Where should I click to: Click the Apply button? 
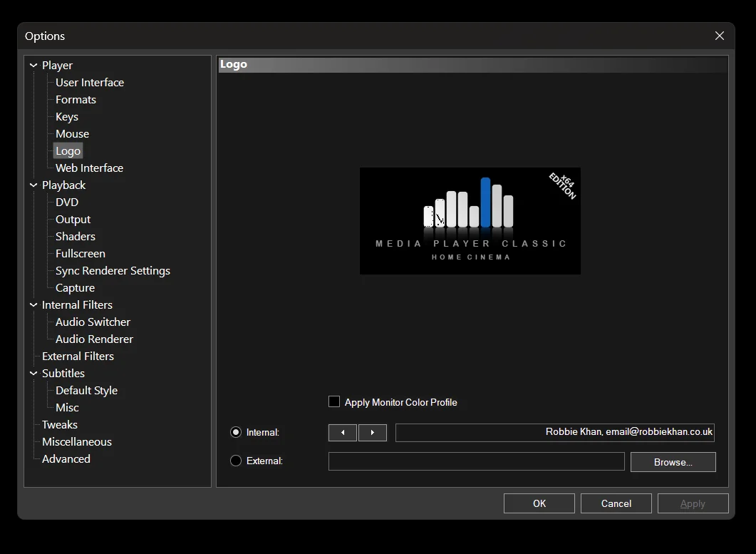[x=693, y=503]
